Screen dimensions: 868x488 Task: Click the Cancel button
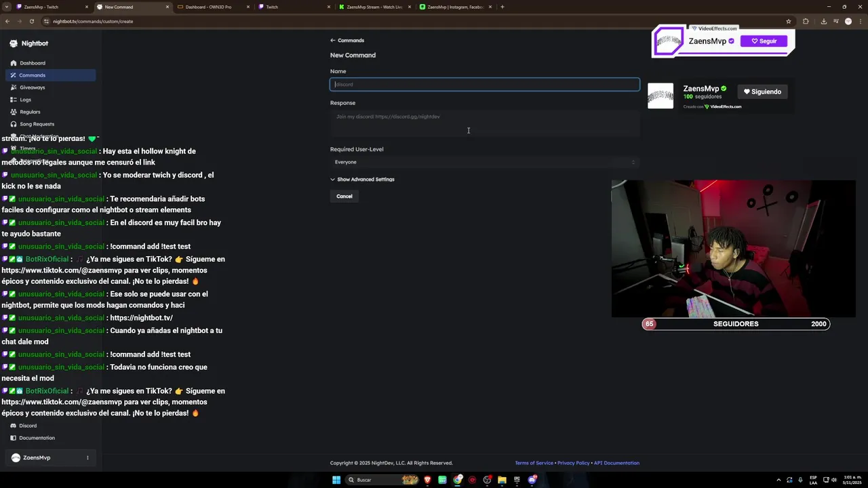click(x=344, y=197)
